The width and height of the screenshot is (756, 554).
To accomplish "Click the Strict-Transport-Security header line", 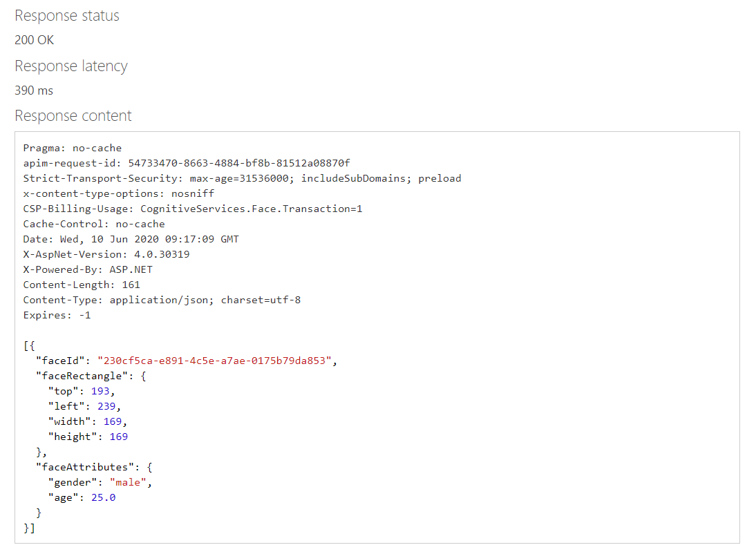I will (x=242, y=178).
